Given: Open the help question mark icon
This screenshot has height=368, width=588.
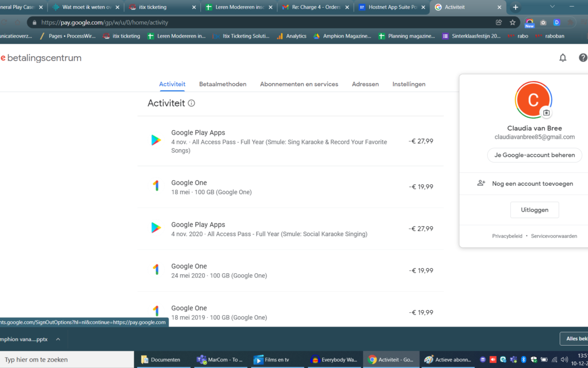Looking at the screenshot, I should tap(583, 57).
